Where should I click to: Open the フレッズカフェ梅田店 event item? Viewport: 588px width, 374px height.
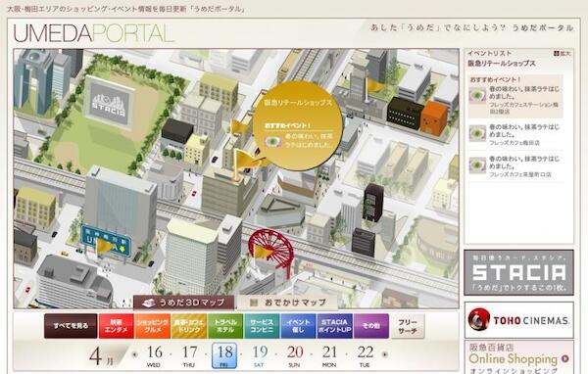click(x=515, y=134)
